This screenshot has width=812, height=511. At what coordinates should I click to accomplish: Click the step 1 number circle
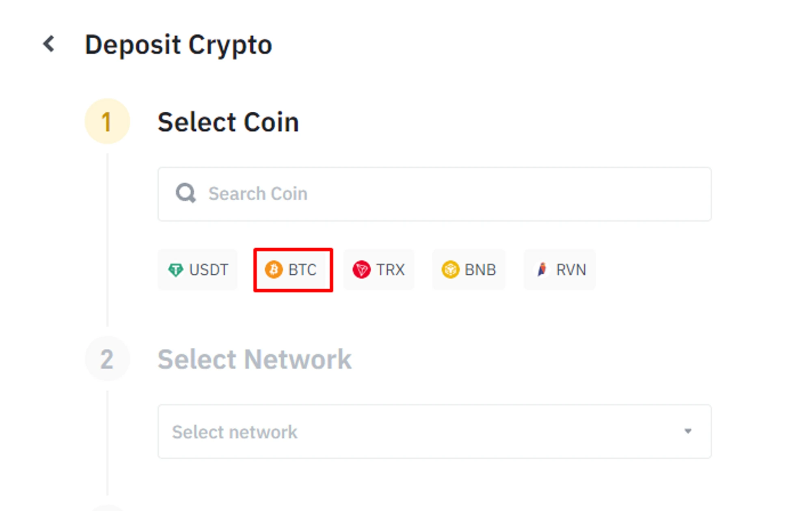click(107, 121)
